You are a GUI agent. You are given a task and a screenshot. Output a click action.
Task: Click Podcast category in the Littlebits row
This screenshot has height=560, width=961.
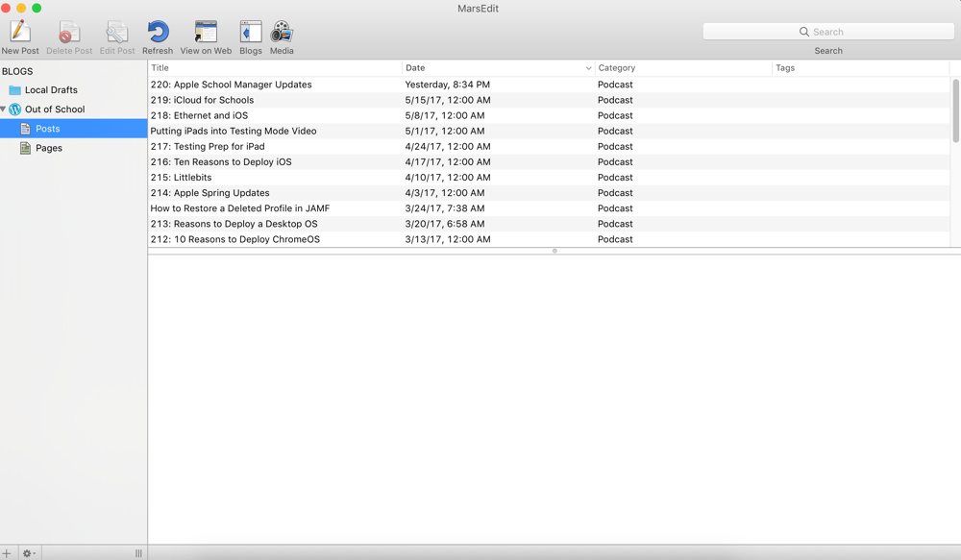point(615,177)
